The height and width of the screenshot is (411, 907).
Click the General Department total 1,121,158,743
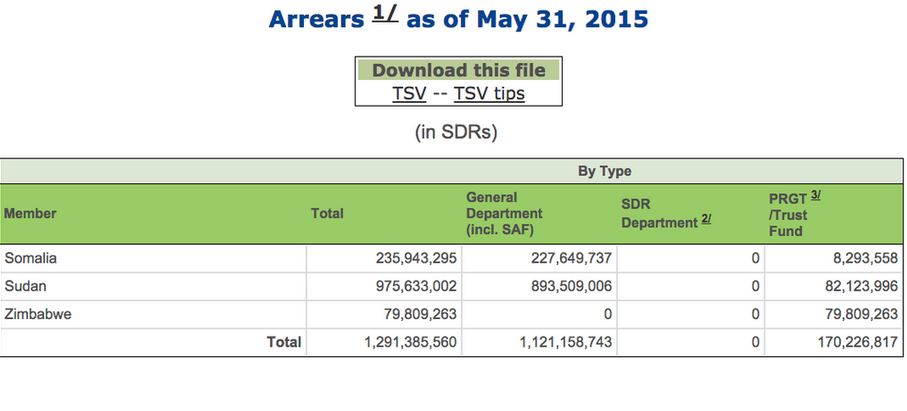point(566,342)
